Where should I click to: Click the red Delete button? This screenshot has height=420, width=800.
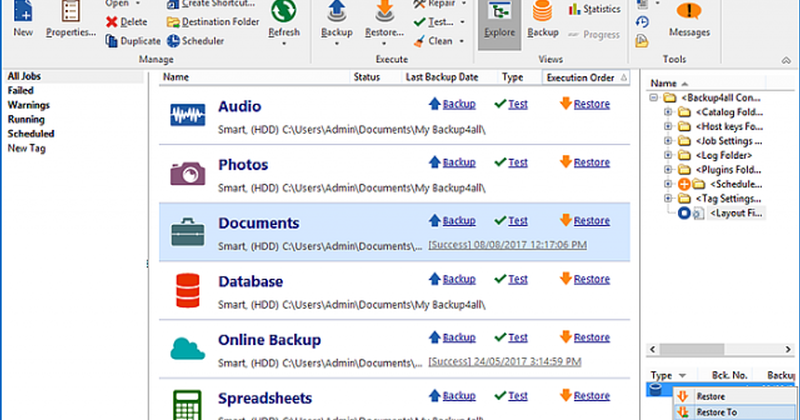coord(127,22)
